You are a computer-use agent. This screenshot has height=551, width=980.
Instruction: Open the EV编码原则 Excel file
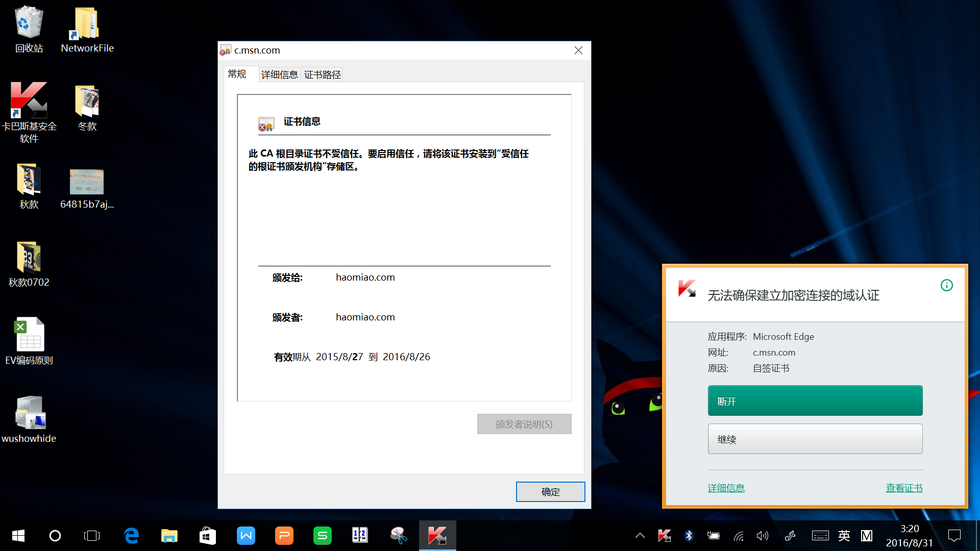point(29,342)
